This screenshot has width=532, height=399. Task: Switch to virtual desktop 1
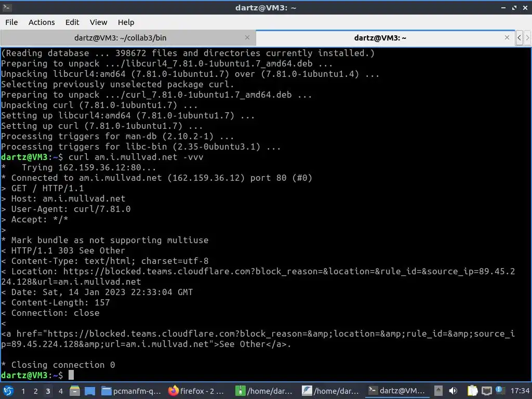click(x=23, y=391)
